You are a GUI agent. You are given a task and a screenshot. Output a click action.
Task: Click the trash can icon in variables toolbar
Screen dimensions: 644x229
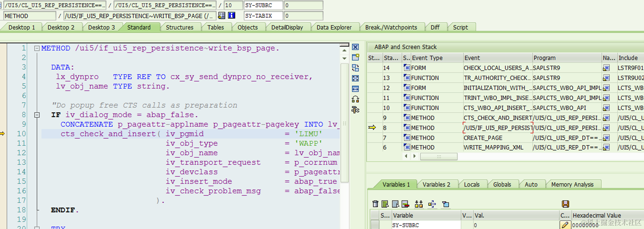375,204
